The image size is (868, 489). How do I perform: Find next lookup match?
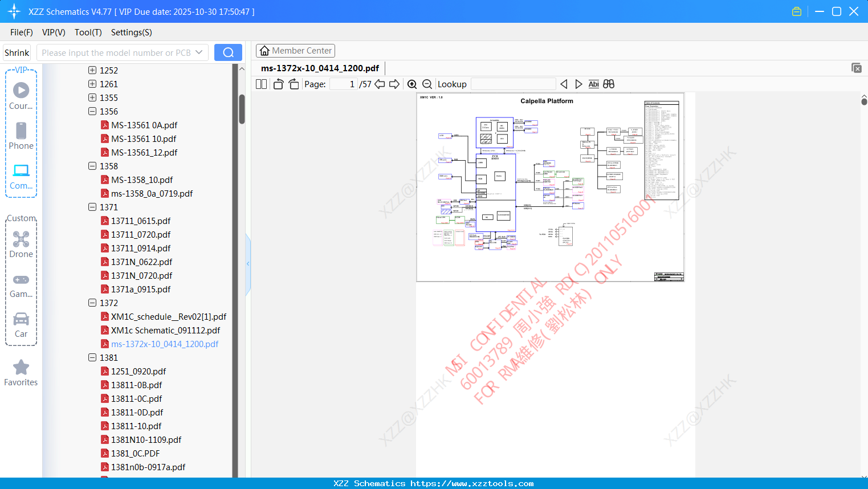[578, 84]
